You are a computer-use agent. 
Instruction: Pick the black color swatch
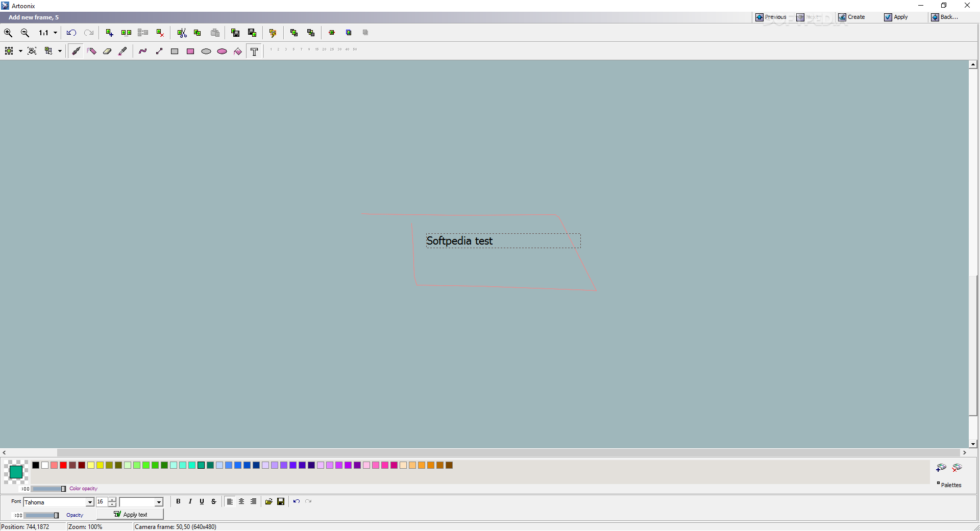pyautogui.click(x=36, y=465)
